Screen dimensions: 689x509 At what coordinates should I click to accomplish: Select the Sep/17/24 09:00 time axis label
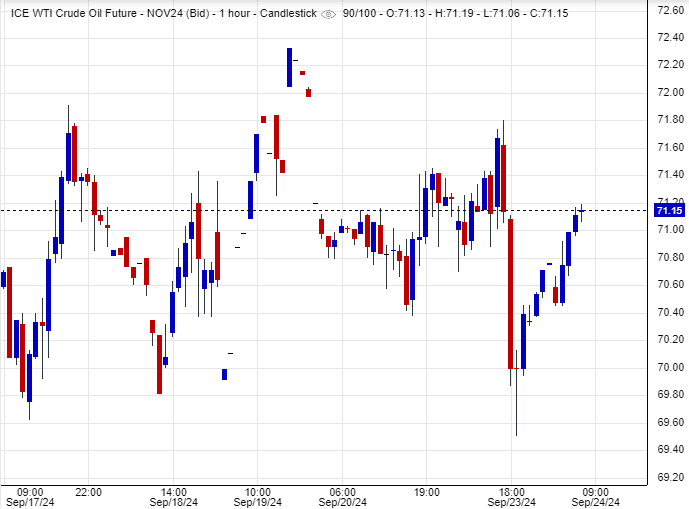pos(29,497)
